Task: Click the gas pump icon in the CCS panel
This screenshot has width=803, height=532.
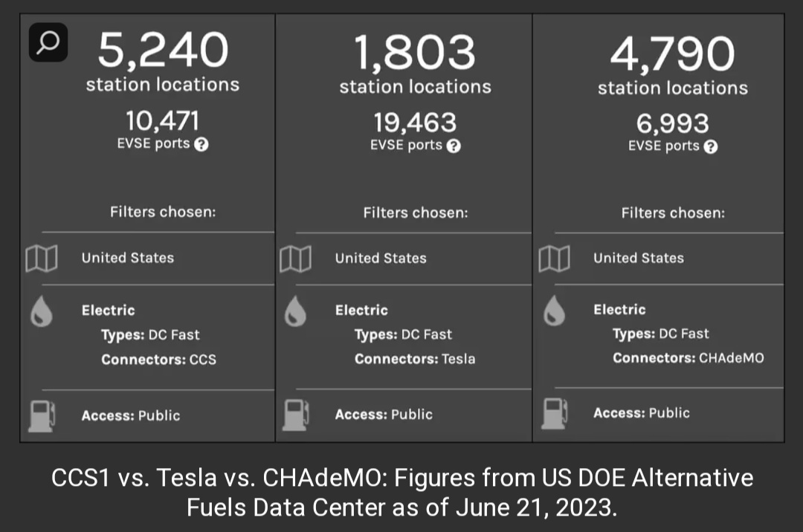Action: (42, 415)
